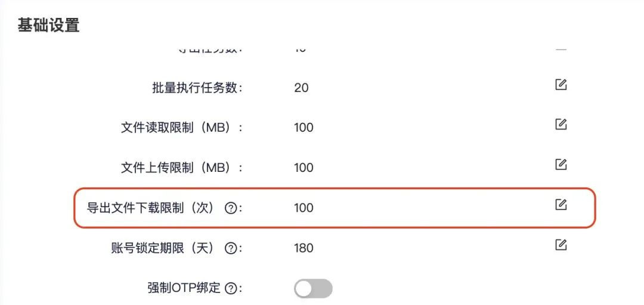
Task: Click the 100 value of 文件读取限制
Action: click(304, 128)
